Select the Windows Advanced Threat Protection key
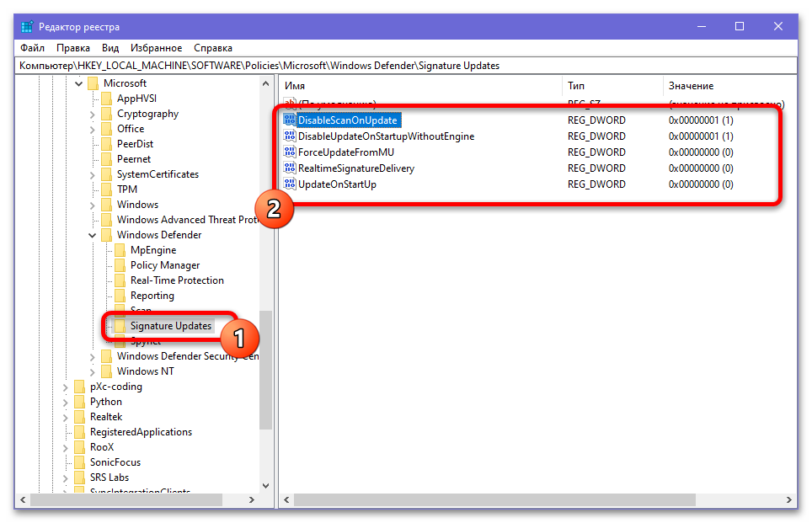The width and height of the screenshot is (812, 523). pos(187,220)
